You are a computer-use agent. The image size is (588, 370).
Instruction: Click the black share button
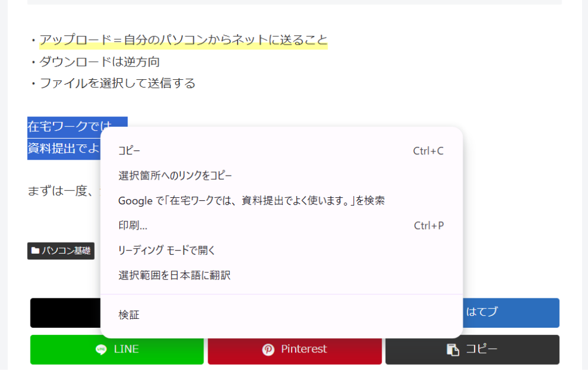point(65,312)
